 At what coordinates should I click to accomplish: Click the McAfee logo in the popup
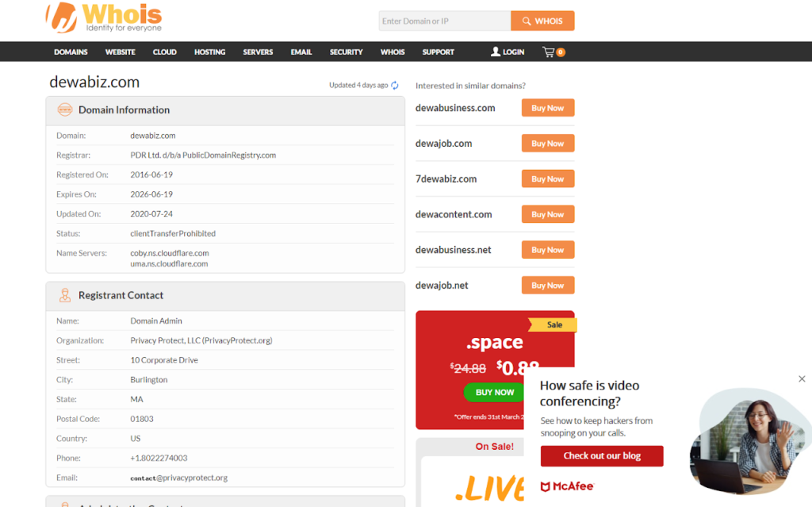click(x=567, y=486)
